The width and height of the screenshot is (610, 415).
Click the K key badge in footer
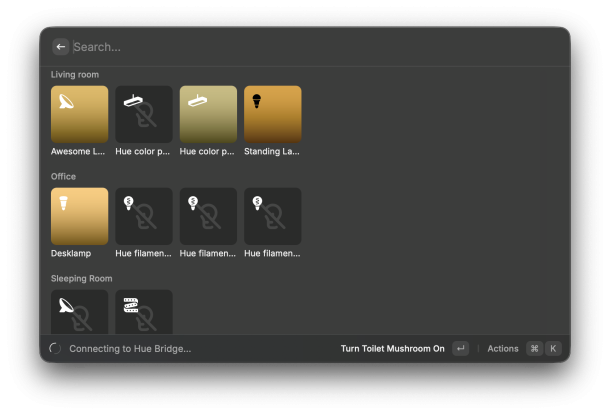pos(553,349)
